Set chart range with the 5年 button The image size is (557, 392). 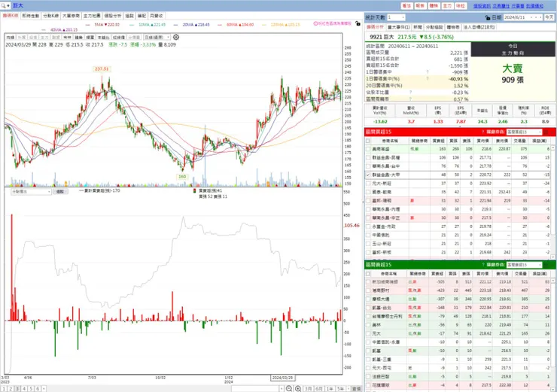[340, 389]
